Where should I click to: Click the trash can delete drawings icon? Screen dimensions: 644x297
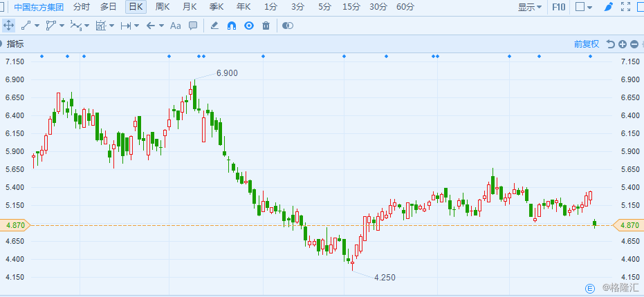(x=266, y=26)
